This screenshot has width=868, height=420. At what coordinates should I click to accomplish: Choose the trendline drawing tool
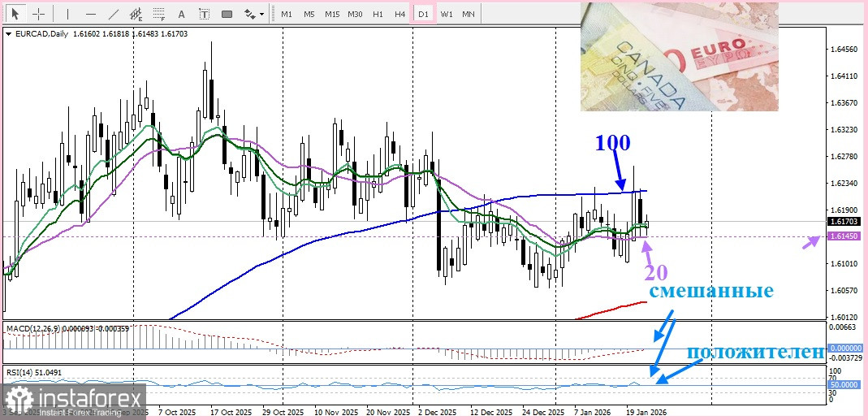pos(114,14)
